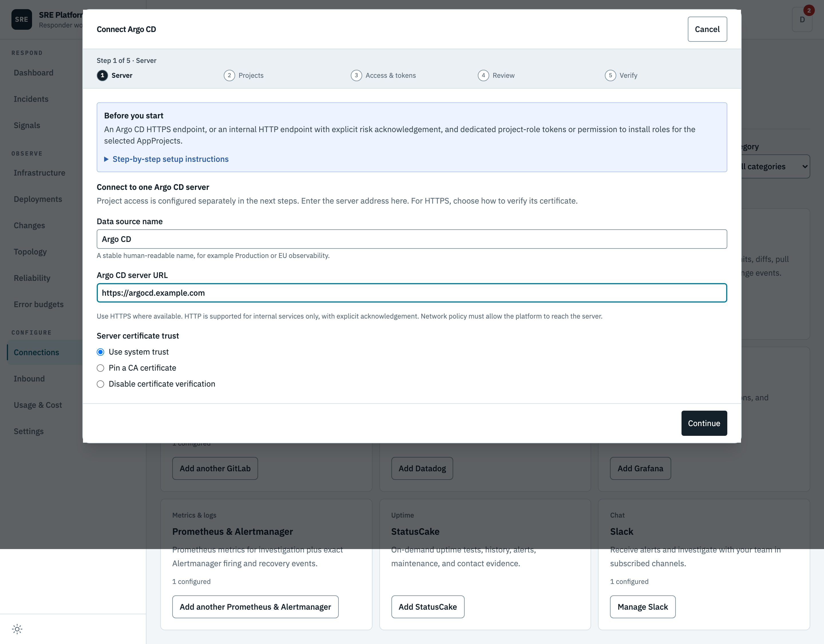
Task: Open Topology in the sidebar
Action: point(30,252)
